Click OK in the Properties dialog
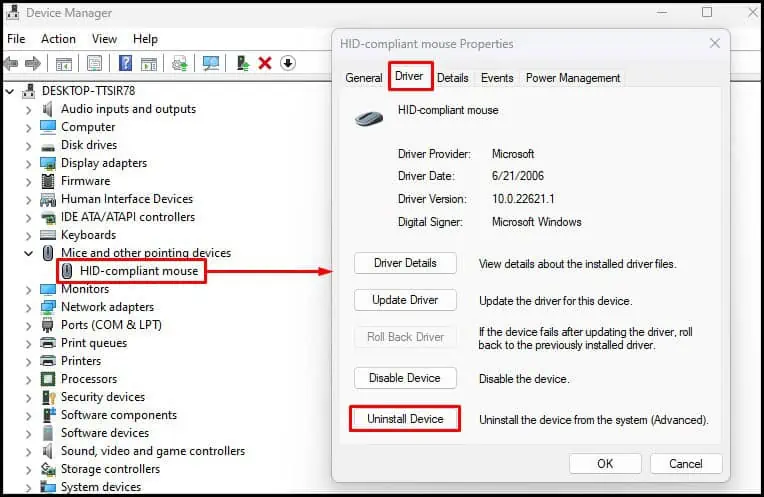The width and height of the screenshot is (764, 497). (x=605, y=464)
